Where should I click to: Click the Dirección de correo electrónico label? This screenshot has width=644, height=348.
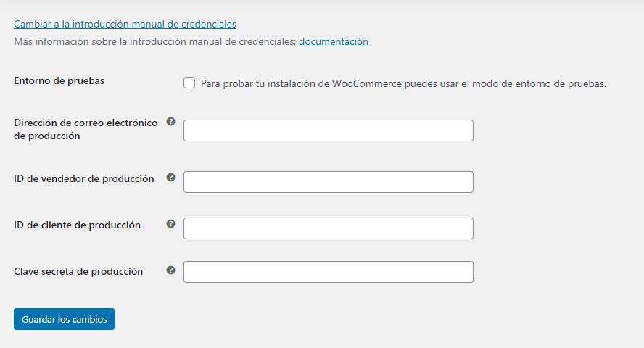86,129
